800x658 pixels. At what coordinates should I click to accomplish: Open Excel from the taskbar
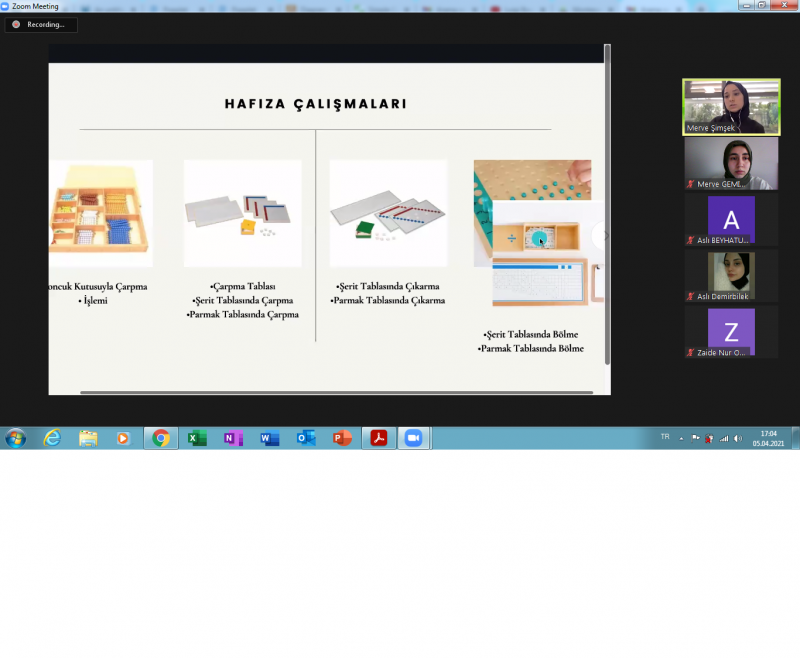[x=197, y=438]
